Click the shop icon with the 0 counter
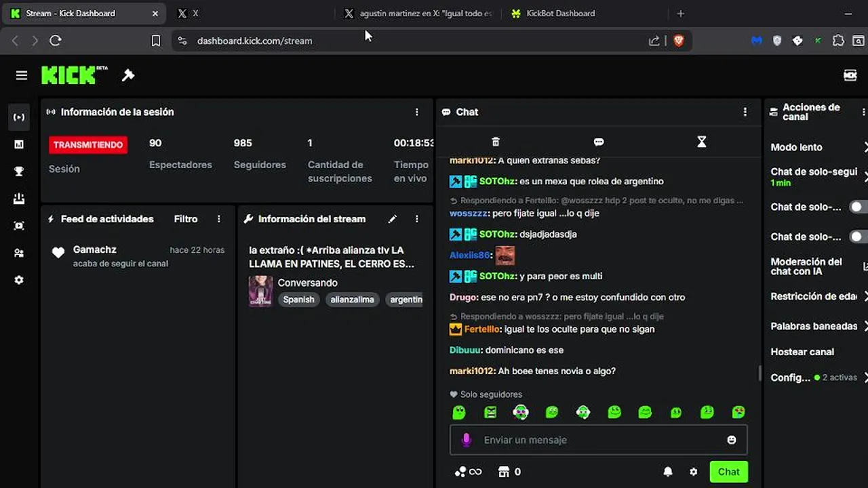The width and height of the screenshot is (868, 488). (x=509, y=472)
